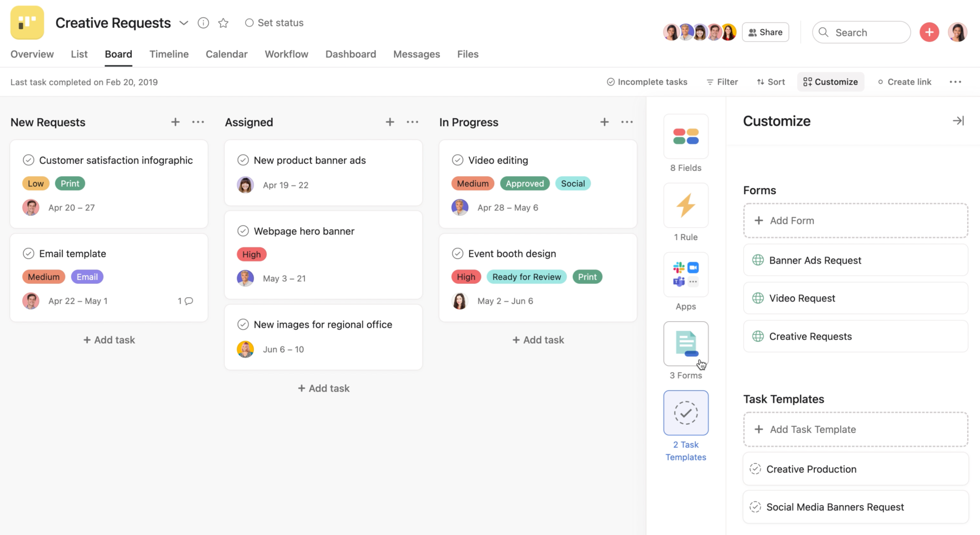
Task: Open the project info icon
Action: tap(203, 23)
